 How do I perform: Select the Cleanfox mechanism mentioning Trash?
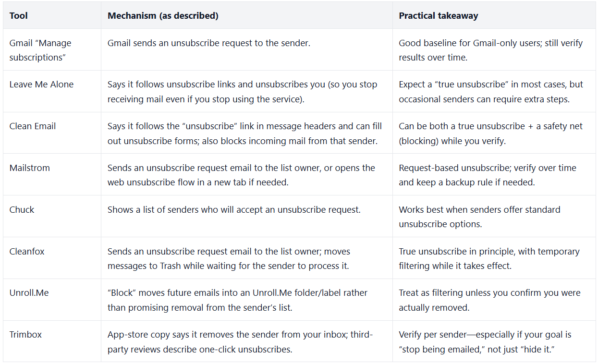click(x=229, y=258)
